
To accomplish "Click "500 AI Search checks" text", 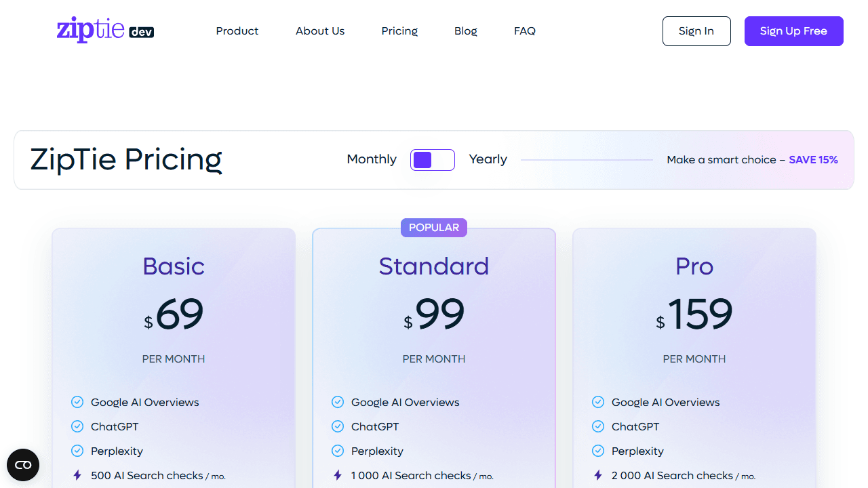I will click(x=147, y=476).
